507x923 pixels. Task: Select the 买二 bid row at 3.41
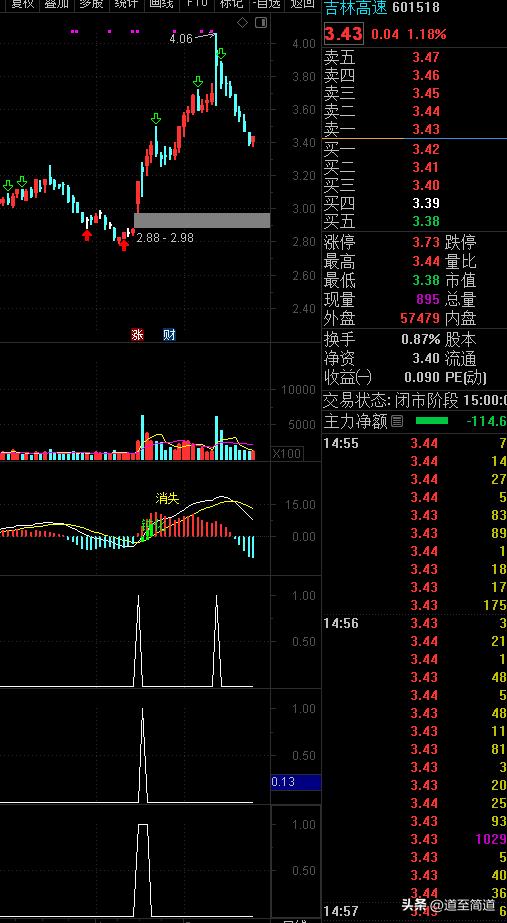415,168
